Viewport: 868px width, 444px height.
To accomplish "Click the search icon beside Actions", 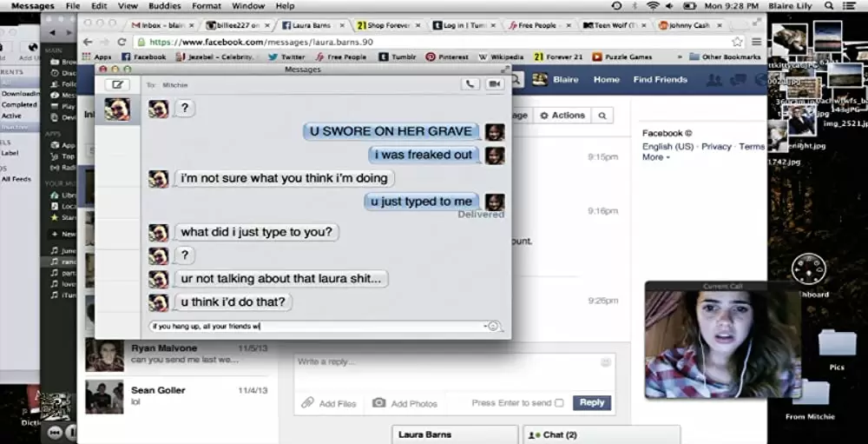I will point(602,116).
